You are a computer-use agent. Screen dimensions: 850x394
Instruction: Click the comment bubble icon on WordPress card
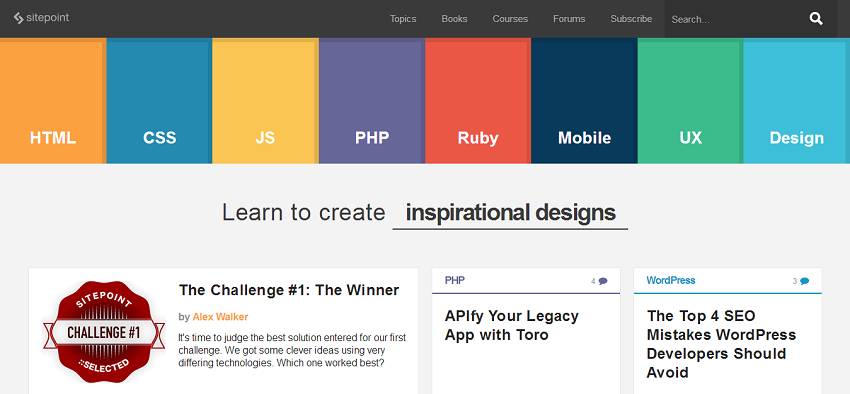pos(804,281)
